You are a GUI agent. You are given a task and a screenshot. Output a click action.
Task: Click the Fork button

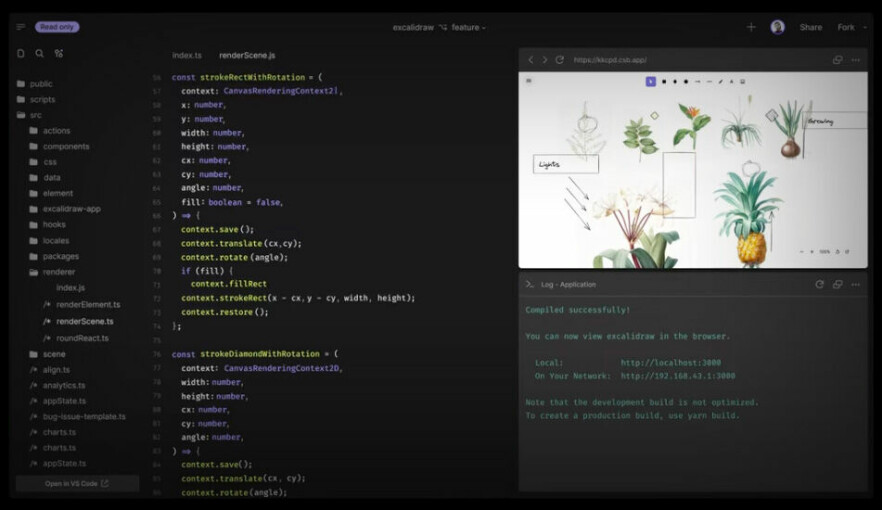coord(846,28)
